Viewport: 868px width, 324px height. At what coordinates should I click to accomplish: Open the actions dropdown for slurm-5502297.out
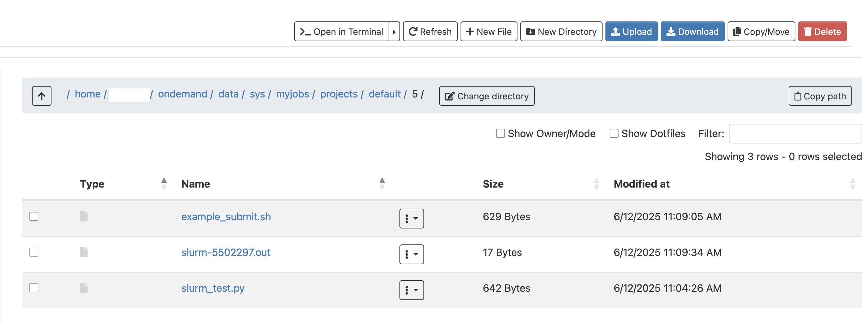[x=411, y=255]
